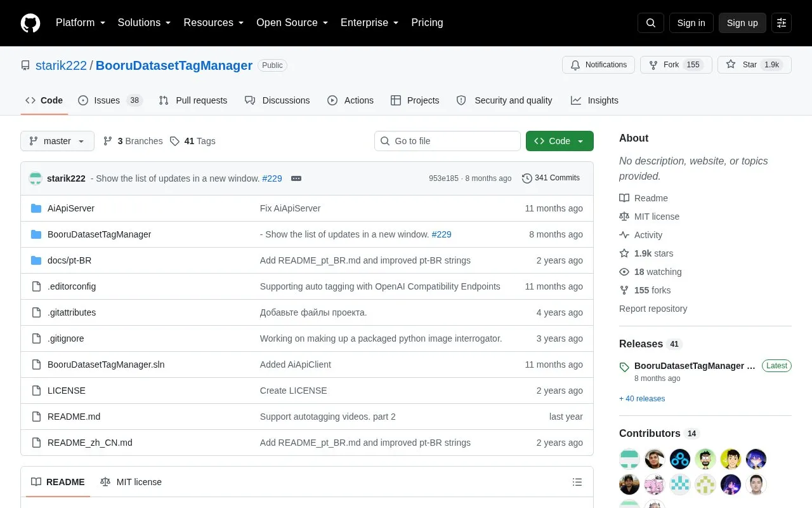Open the AiApiServer folder
The width and height of the screenshot is (812, 508).
pos(71,208)
